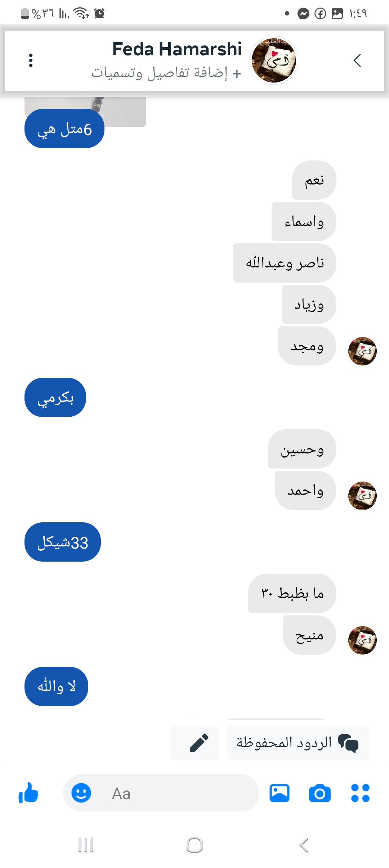Open Feda Hamarshi's profile picture in the header
This screenshot has height=868, width=389.
pyautogui.click(x=274, y=60)
